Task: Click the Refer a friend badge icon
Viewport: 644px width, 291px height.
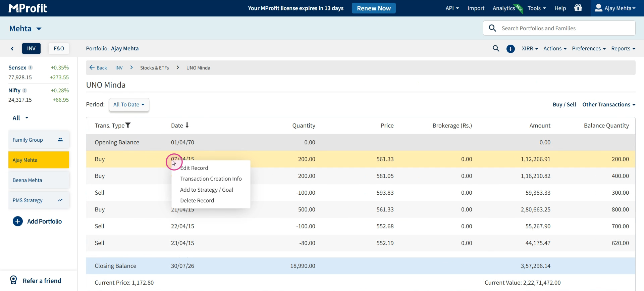Action: click(13, 280)
